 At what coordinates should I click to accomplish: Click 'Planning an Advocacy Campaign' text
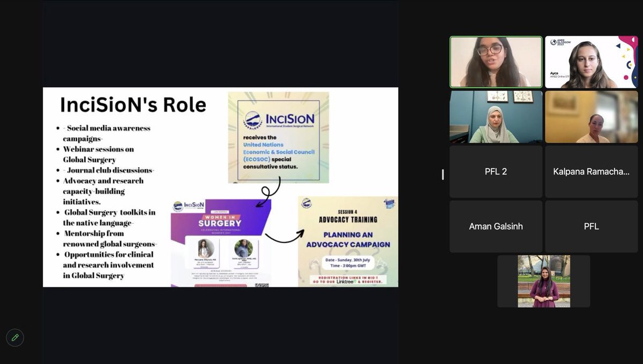348,239
